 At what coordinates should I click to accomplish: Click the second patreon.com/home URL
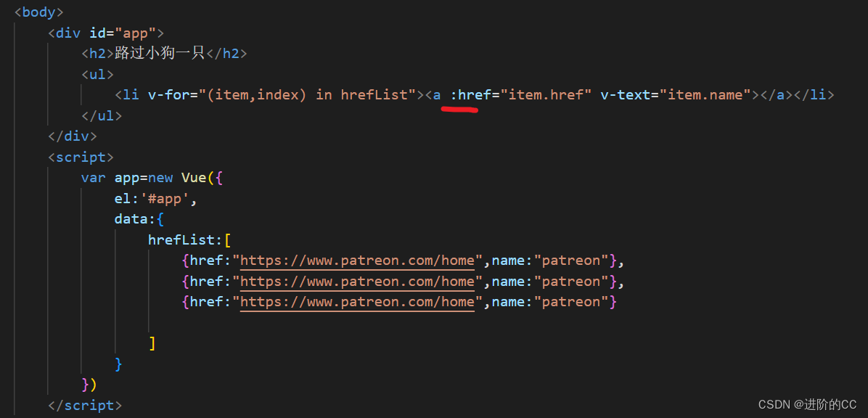[x=356, y=281]
